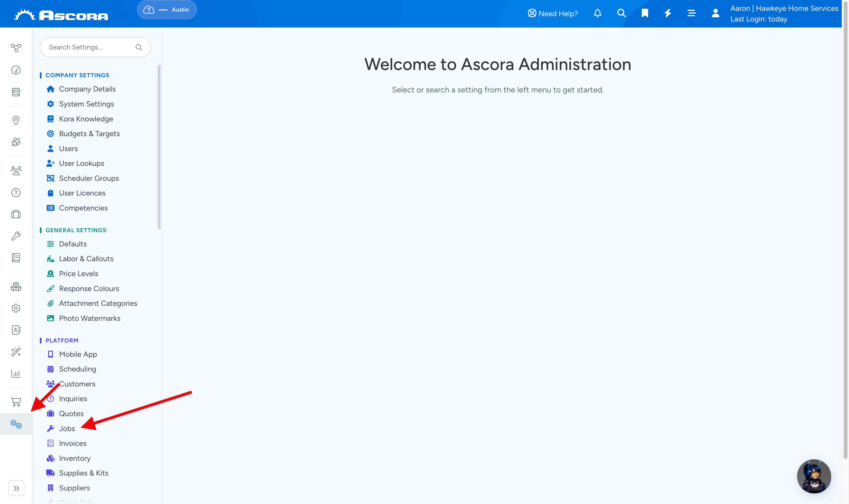
Task: Open Customers platform settings
Action: coord(77,384)
